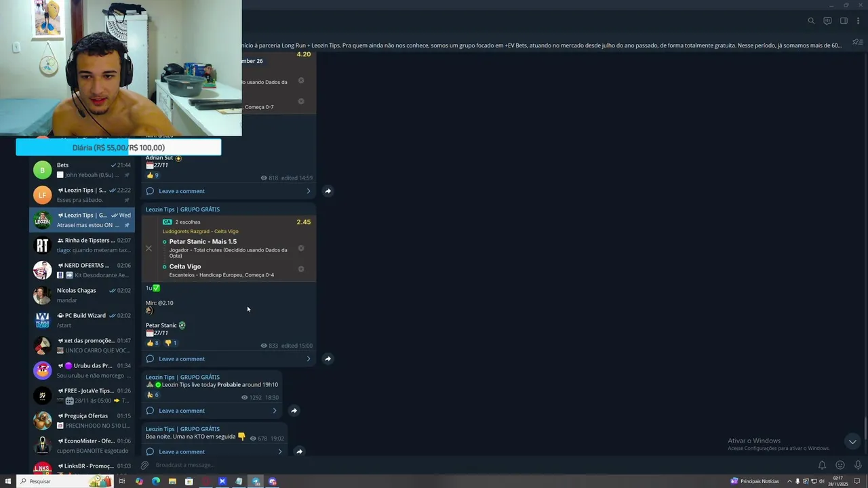Click the Leozin Tips | GRUPO GRÁTIS header on 2.45 post
The height and width of the screenshot is (488, 868).
[x=182, y=209]
